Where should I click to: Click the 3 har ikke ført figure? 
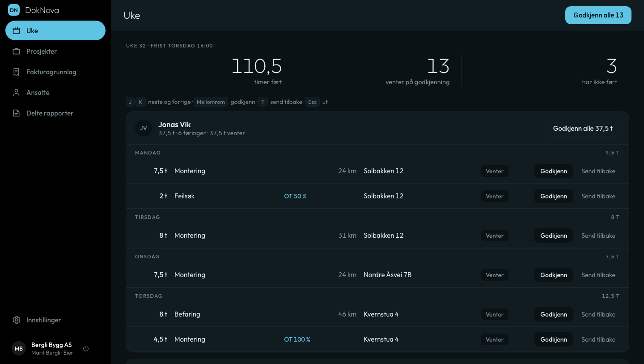[611, 66]
